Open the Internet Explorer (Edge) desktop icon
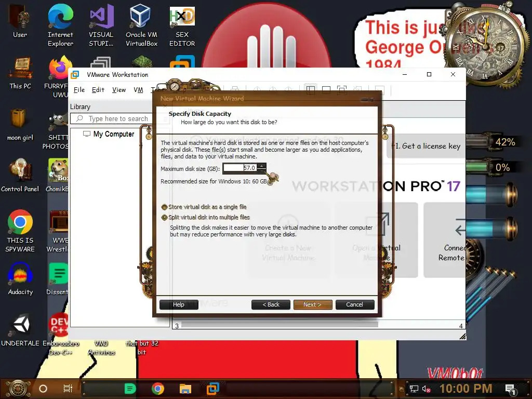The image size is (532, 399). 60,24
